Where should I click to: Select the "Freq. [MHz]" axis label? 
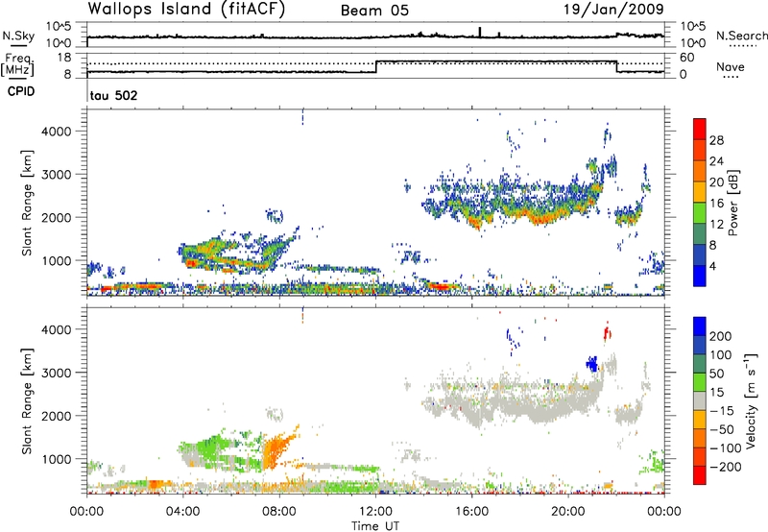17,65
